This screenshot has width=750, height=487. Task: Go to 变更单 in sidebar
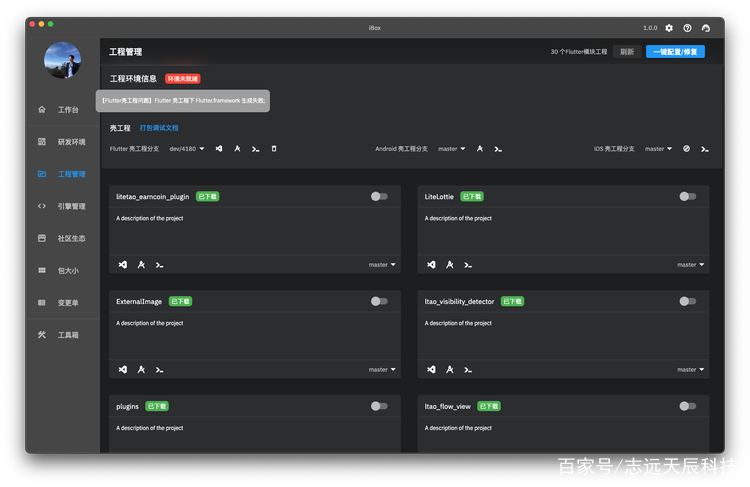(62, 302)
